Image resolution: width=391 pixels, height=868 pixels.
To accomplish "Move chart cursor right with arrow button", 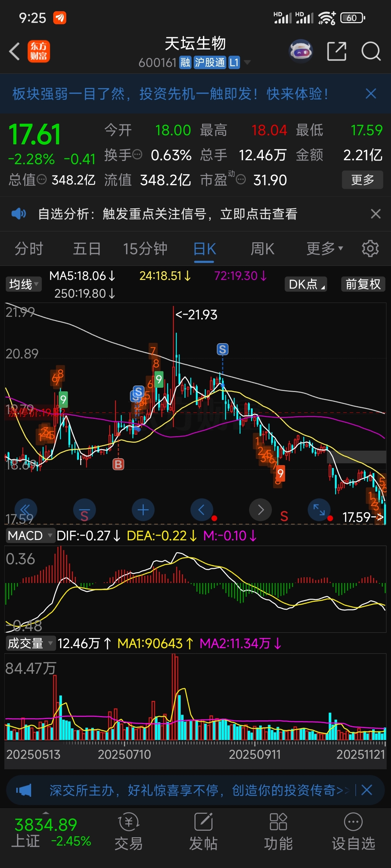I will click(x=260, y=510).
